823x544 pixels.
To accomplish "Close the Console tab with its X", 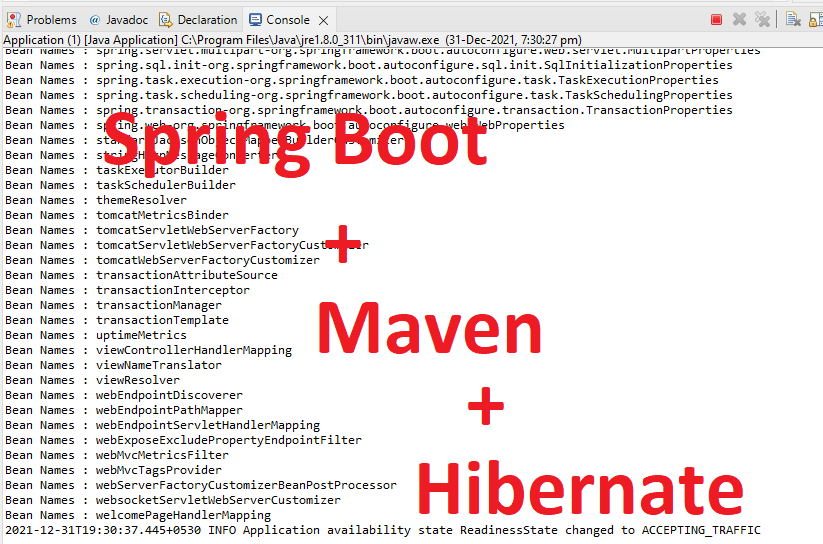I will (324, 20).
